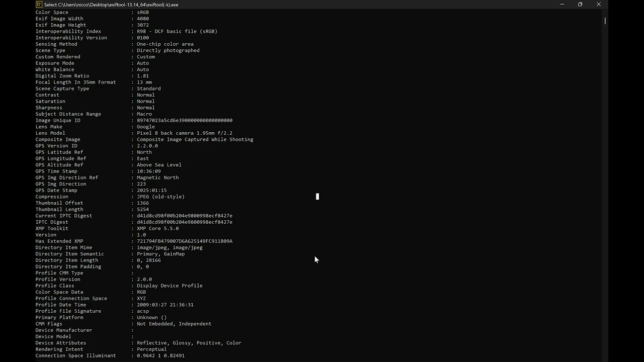
Task: Restore down the exiftool console window
Action: [x=580, y=5]
